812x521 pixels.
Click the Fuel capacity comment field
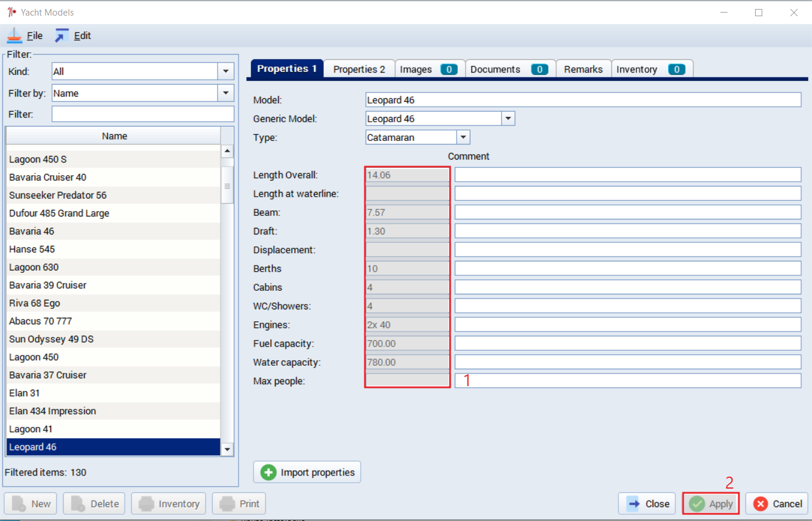628,343
